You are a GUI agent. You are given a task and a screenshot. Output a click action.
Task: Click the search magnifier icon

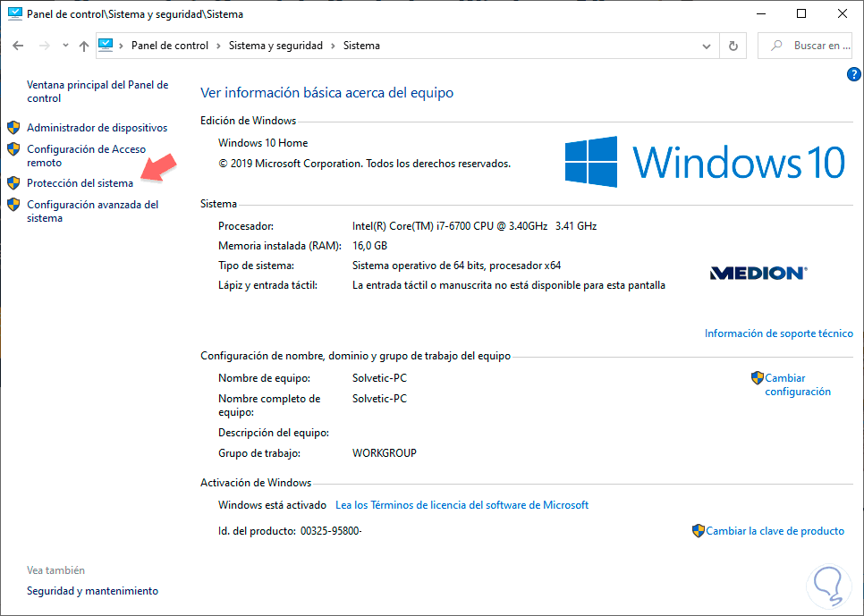[776, 46]
